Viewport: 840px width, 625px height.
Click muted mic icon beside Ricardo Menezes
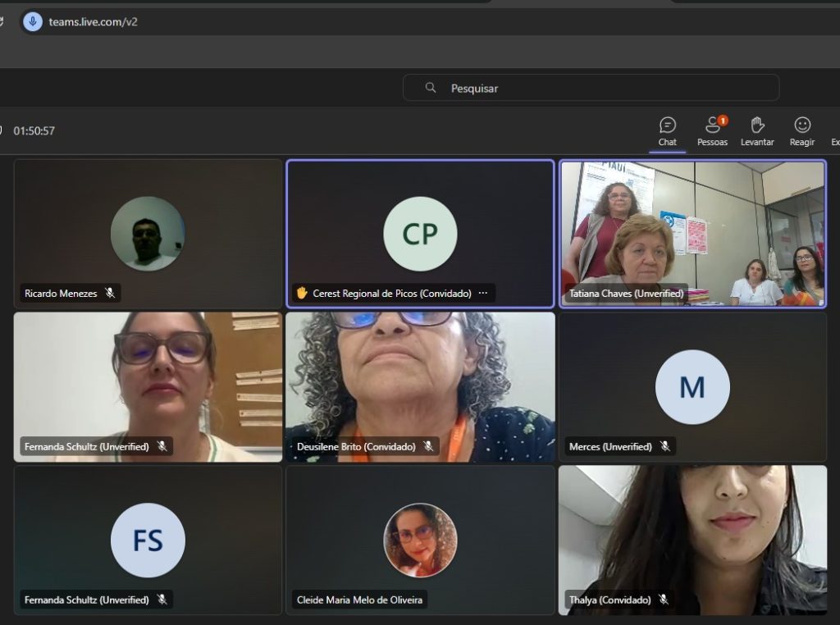pyautogui.click(x=110, y=293)
